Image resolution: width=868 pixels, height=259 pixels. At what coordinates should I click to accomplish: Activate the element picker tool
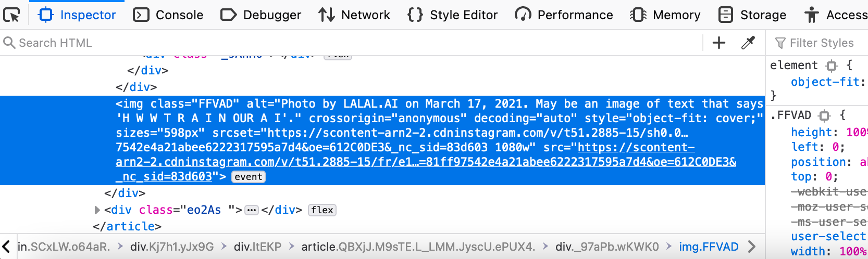(11, 15)
